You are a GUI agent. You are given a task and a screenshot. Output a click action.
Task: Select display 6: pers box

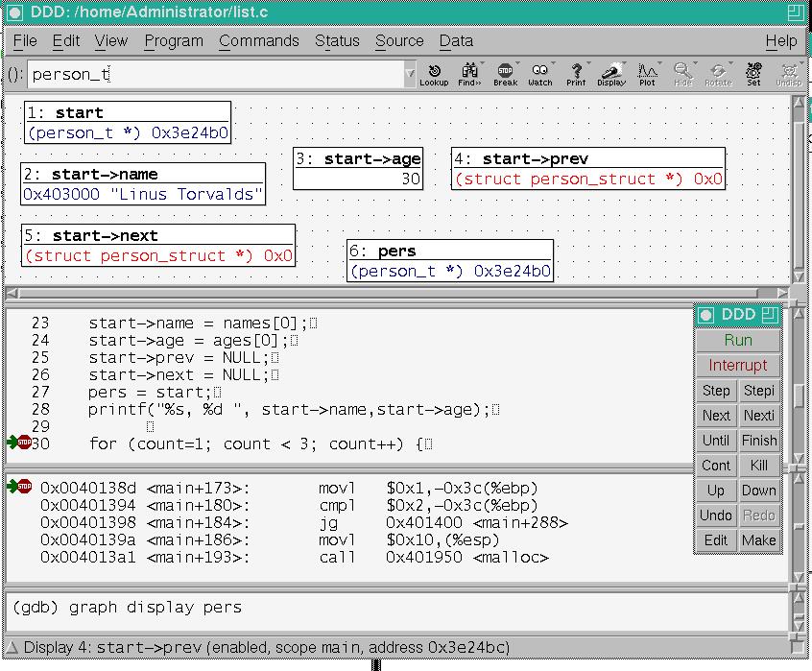point(450,260)
